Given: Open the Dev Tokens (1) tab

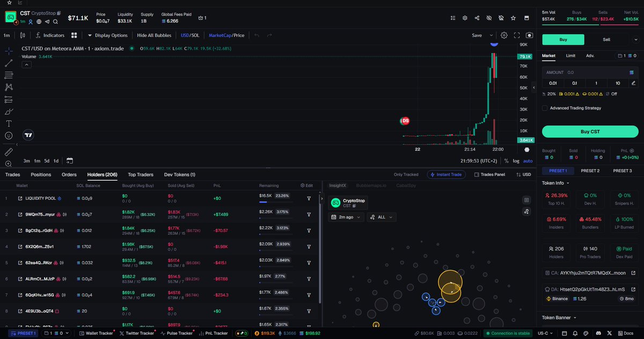Looking at the screenshot, I should click(x=180, y=175).
